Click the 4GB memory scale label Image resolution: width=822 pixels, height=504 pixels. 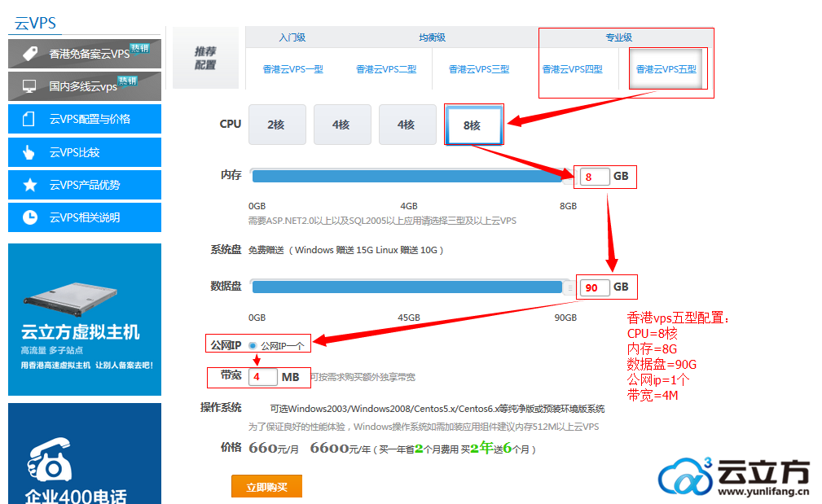[x=409, y=206]
